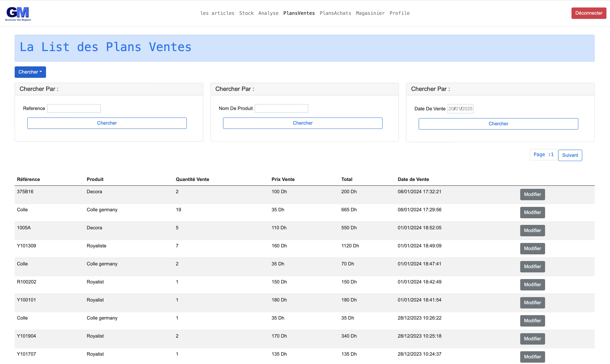
Task: Click the 1120 Dh total cell
Action: (x=350, y=246)
